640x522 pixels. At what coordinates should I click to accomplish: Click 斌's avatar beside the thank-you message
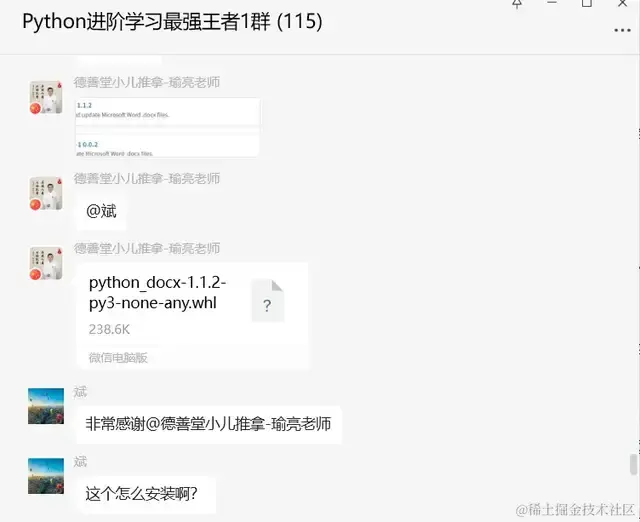[46, 406]
